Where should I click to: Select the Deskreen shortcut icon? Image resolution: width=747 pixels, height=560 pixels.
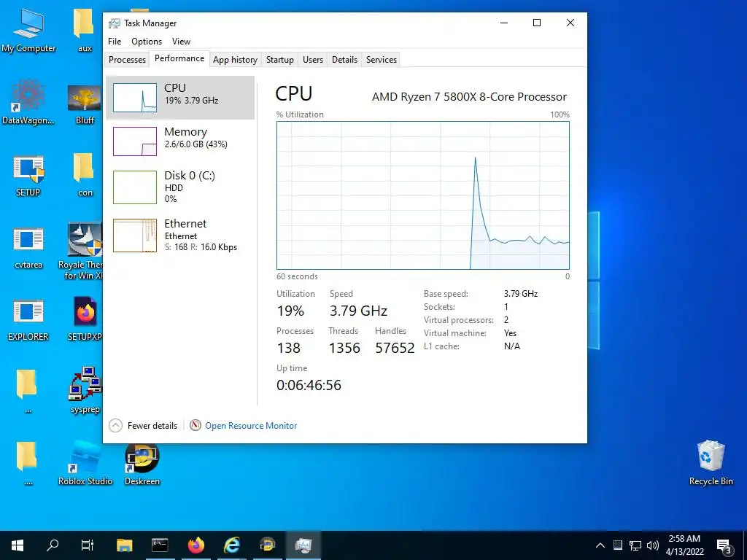tap(142, 464)
